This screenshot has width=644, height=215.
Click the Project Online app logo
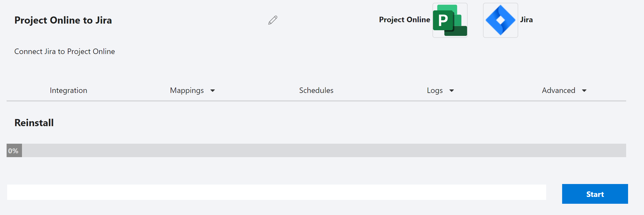point(450,20)
